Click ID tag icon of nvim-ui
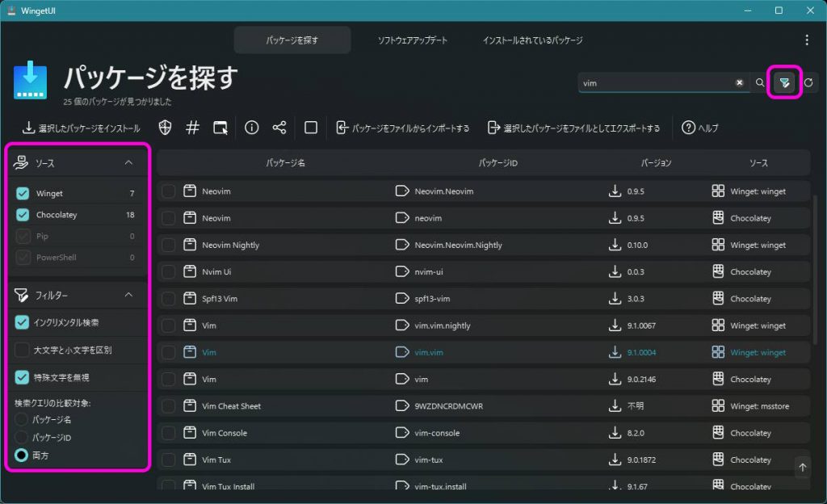827x504 pixels. point(402,271)
